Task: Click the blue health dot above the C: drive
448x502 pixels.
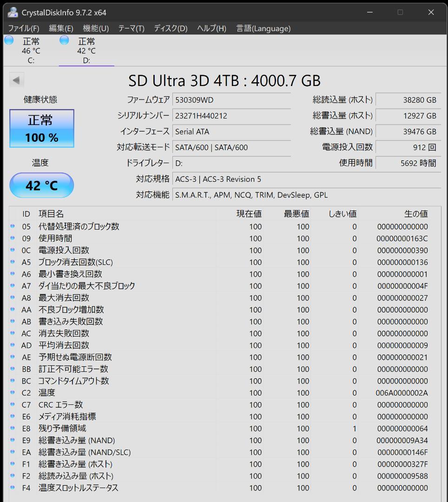Action: [x=9, y=41]
